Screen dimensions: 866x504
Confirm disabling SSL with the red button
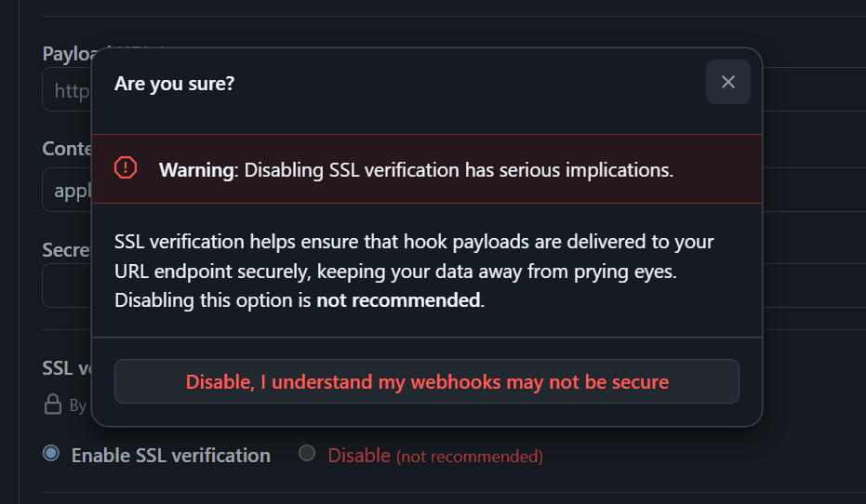(x=426, y=381)
